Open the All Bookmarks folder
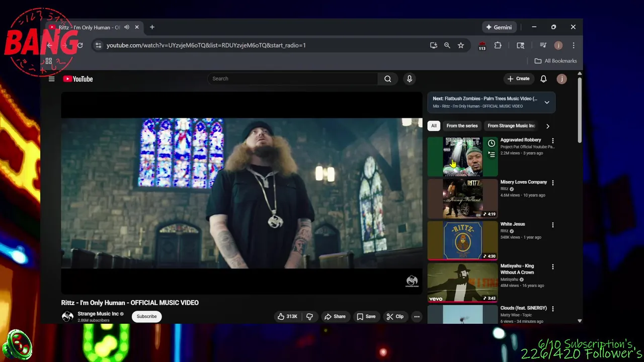 click(x=555, y=61)
